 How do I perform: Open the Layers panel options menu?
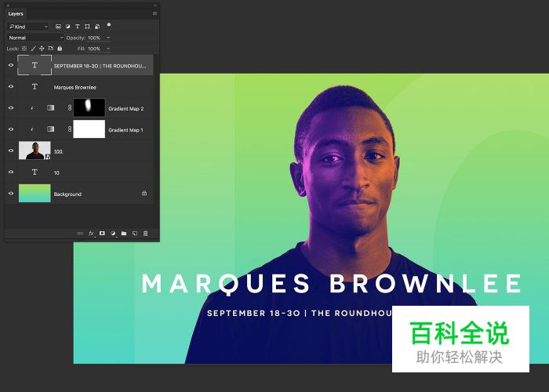click(155, 13)
